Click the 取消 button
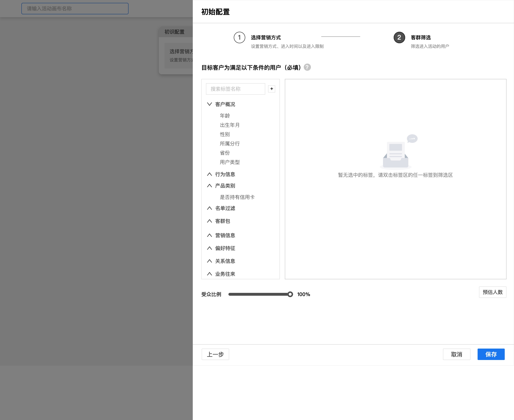This screenshot has height=420, width=514. coord(457,354)
